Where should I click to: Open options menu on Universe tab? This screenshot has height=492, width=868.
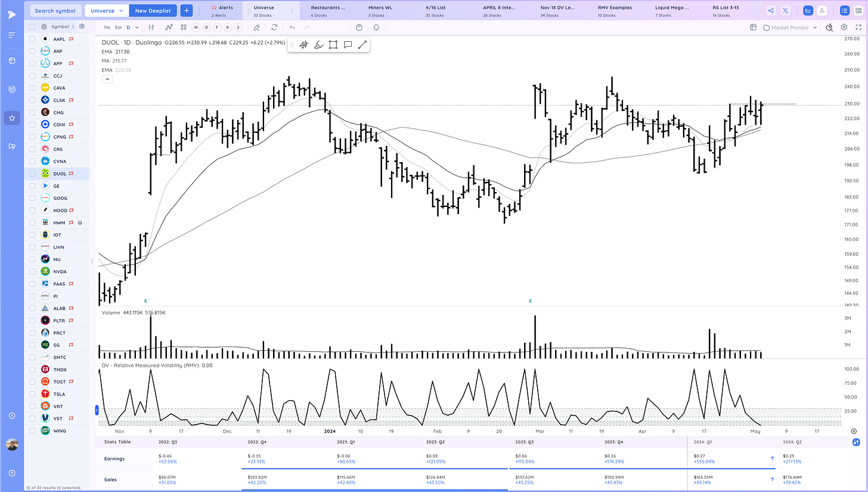click(292, 11)
